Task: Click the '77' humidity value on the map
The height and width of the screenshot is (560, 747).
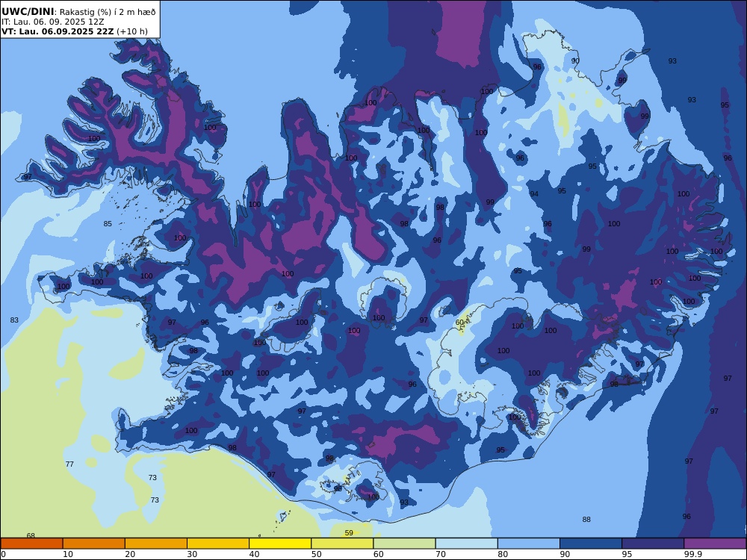Action: tap(69, 464)
